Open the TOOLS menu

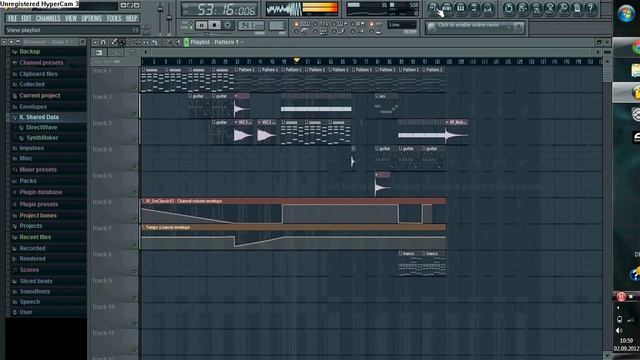point(114,18)
